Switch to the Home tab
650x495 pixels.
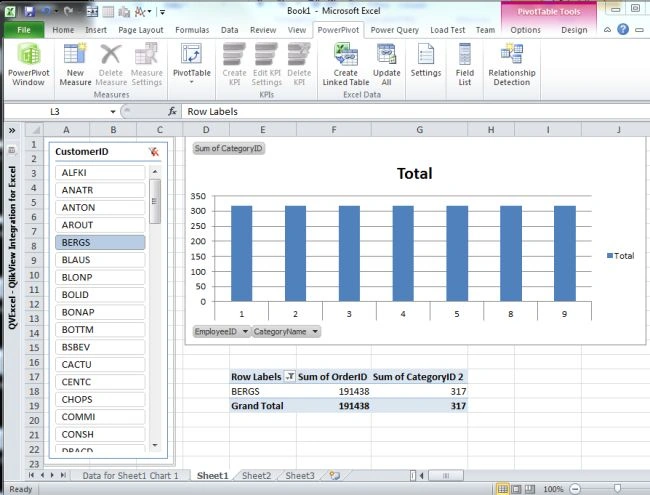pos(63,30)
